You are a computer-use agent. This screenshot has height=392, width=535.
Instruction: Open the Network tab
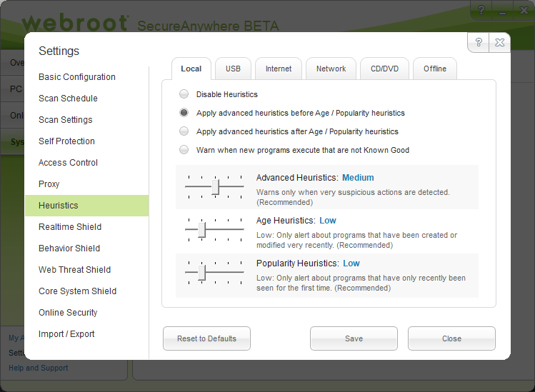click(331, 69)
